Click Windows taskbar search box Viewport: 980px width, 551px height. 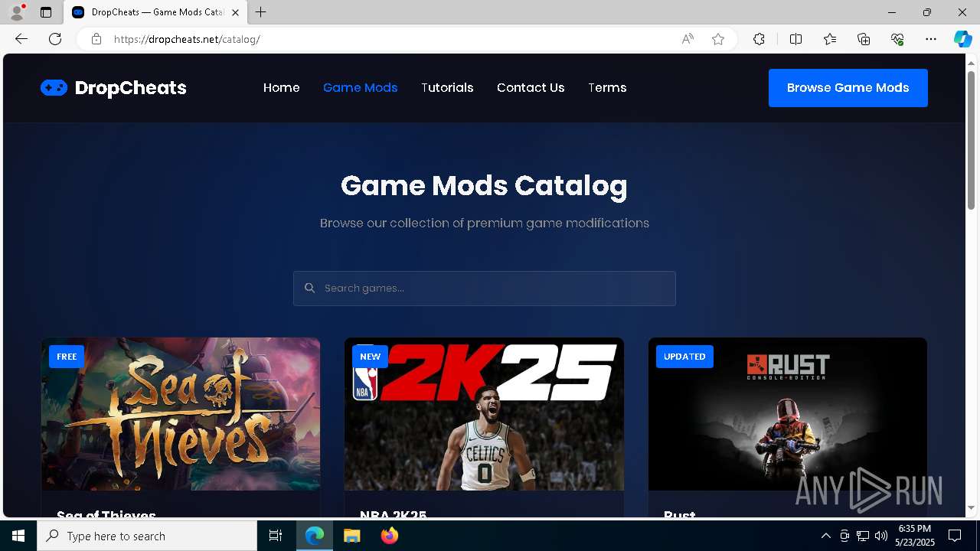point(147,536)
